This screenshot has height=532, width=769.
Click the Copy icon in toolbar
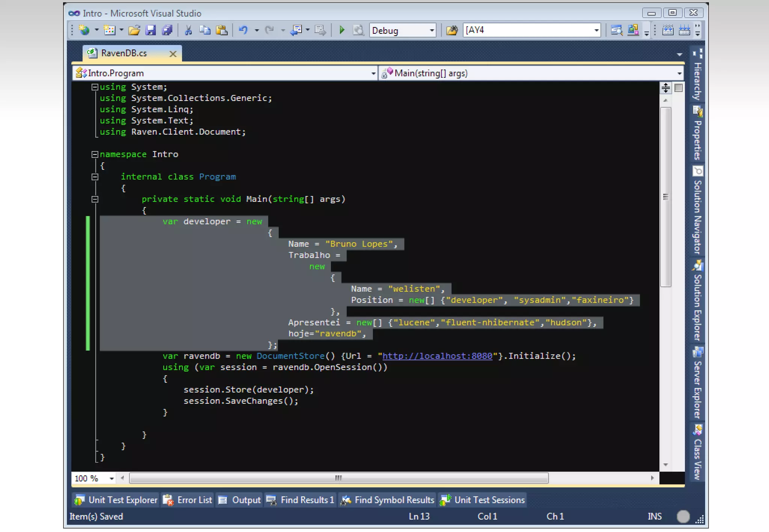(x=205, y=30)
